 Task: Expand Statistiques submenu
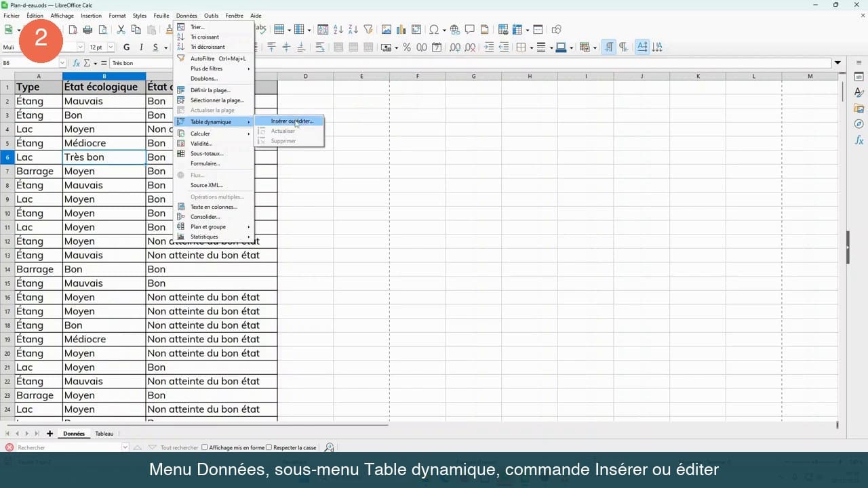click(x=214, y=237)
